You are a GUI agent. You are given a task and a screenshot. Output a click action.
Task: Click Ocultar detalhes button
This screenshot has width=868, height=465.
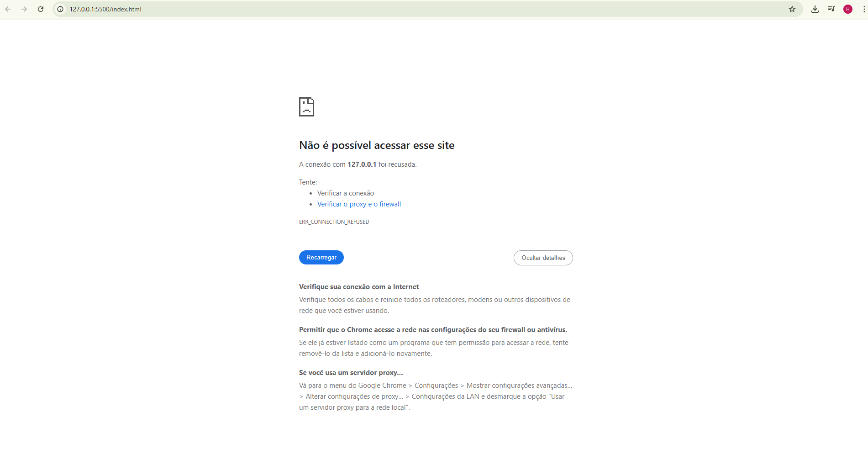[543, 258]
